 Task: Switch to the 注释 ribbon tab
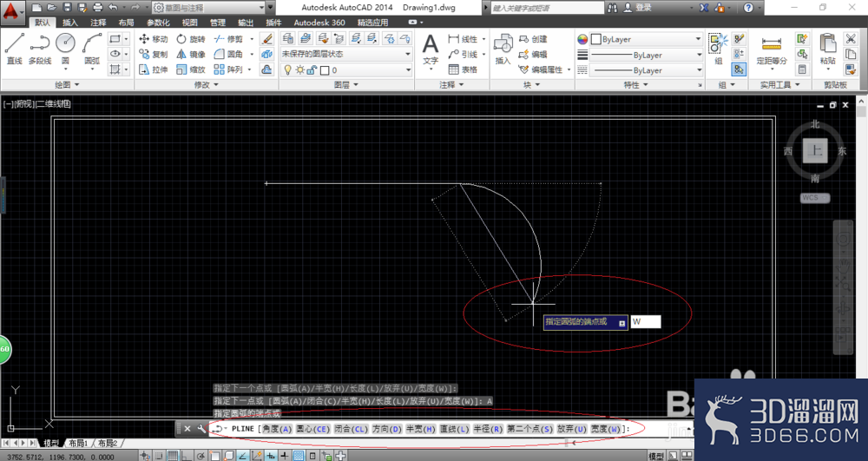(98, 22)
